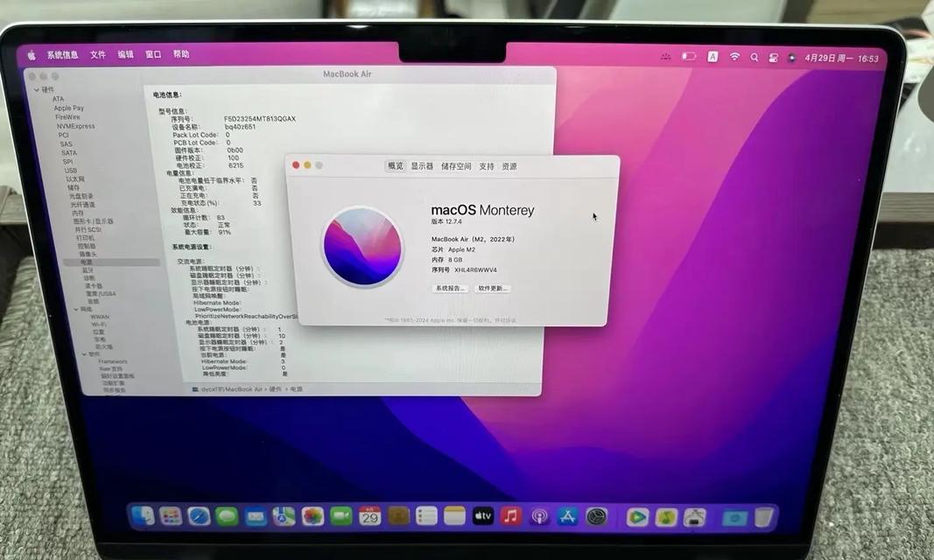Open Spotlight search in the menu bar

click(x=754, y=57)
